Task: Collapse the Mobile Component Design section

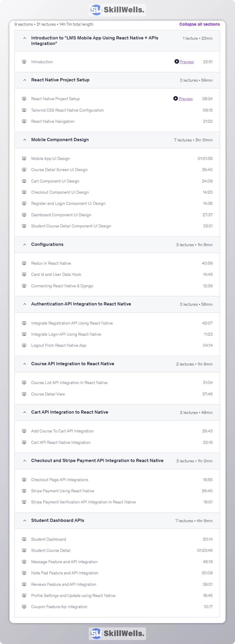Action: 24,140
